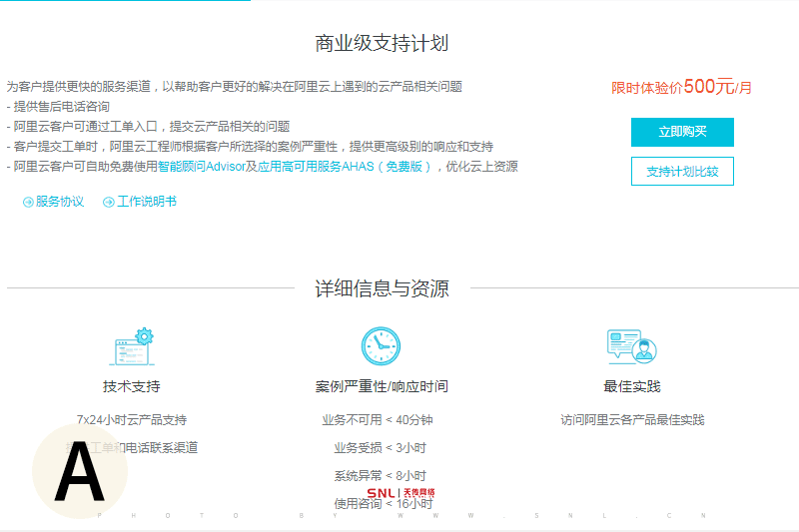Click the intro sentence starting 为客户提供更快的服务渠道
This screenshot has height=532, width=799.
pos(235,87)
